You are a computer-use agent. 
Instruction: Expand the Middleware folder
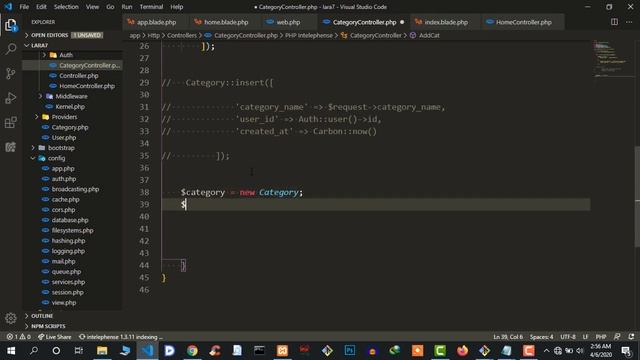[71, 96]
